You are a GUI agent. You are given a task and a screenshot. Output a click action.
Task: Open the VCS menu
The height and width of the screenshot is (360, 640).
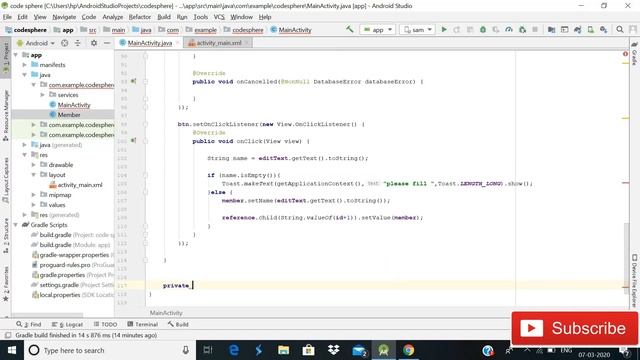pyautogui.click(x=219, y=17)
